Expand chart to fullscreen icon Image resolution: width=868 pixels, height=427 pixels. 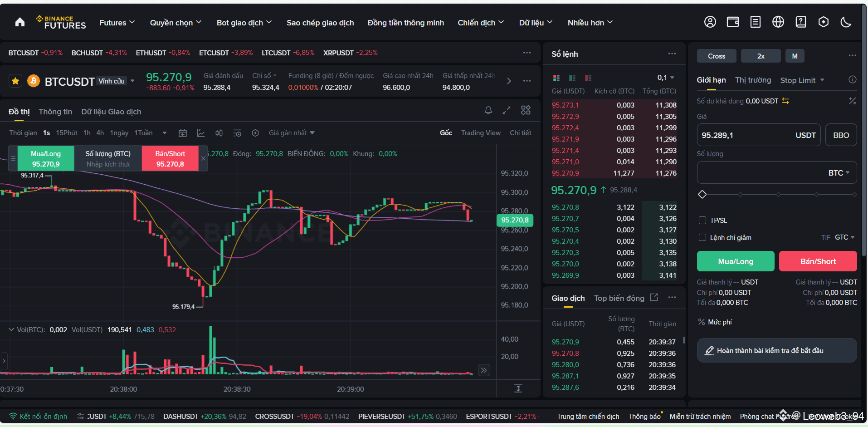pyautogui.click(x=507, y=110)
